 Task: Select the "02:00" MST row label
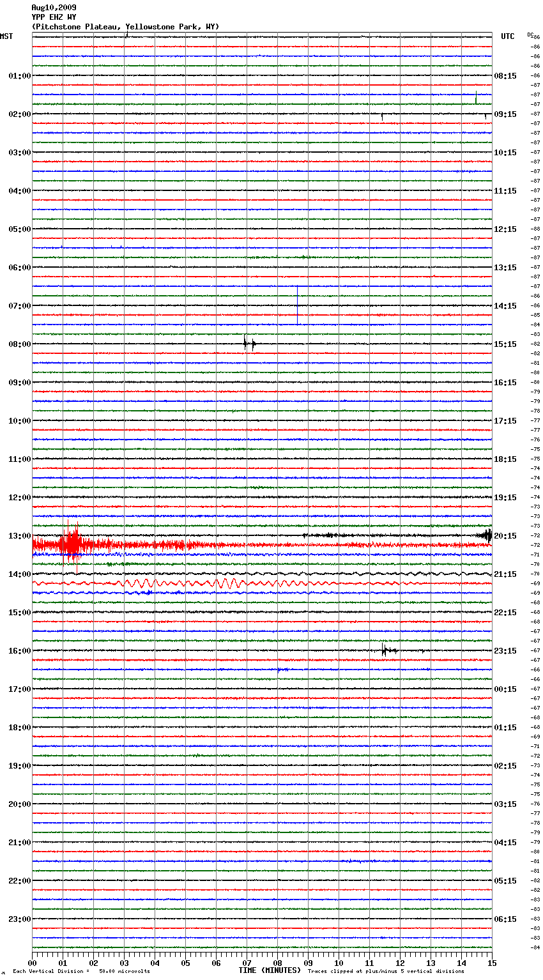coord(20,114)
